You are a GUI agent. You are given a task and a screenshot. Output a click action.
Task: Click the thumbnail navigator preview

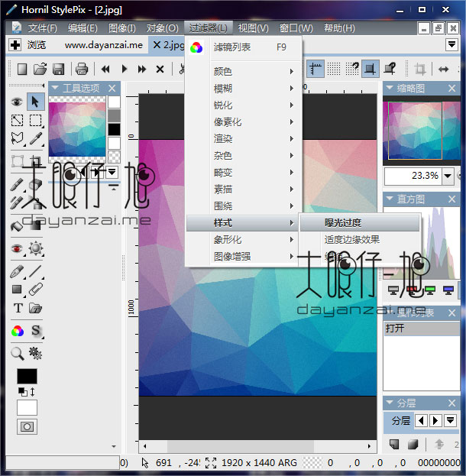pos(422,131)
